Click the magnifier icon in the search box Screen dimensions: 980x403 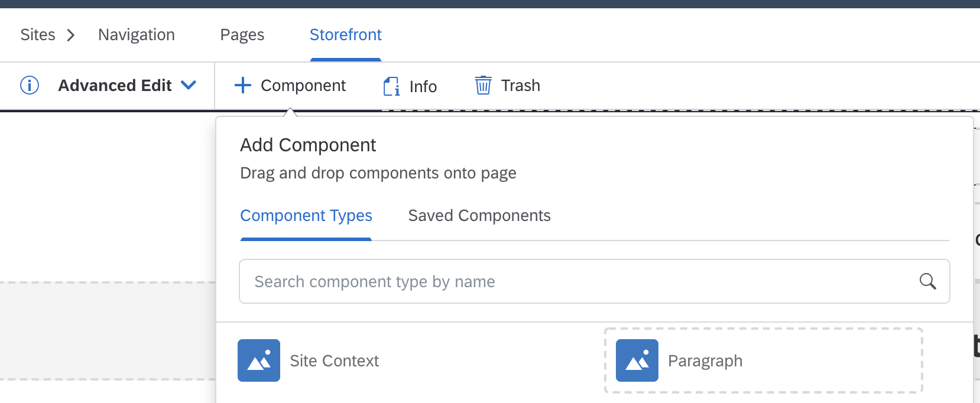927,281
